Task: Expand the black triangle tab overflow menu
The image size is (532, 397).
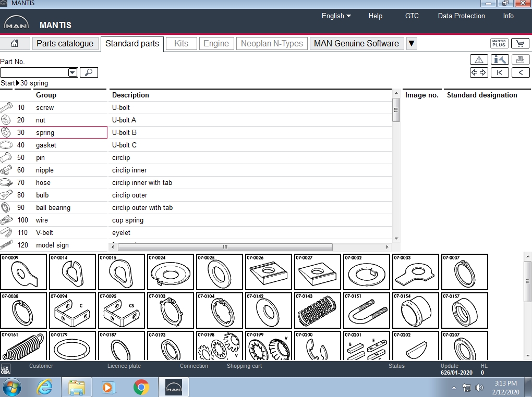Action: 412,43
